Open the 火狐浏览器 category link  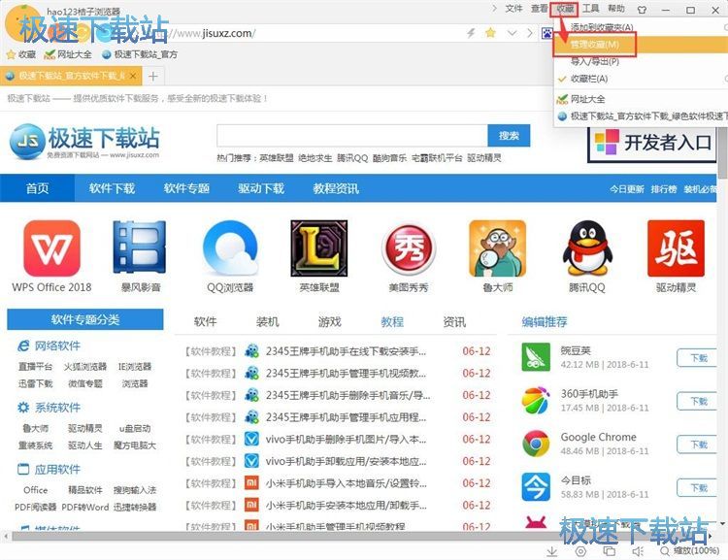85,366
